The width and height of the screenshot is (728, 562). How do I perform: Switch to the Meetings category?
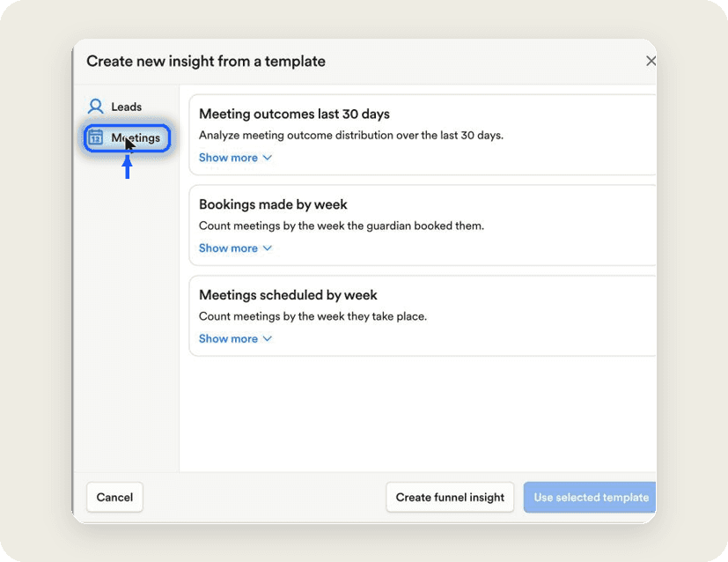pos(128,137)
